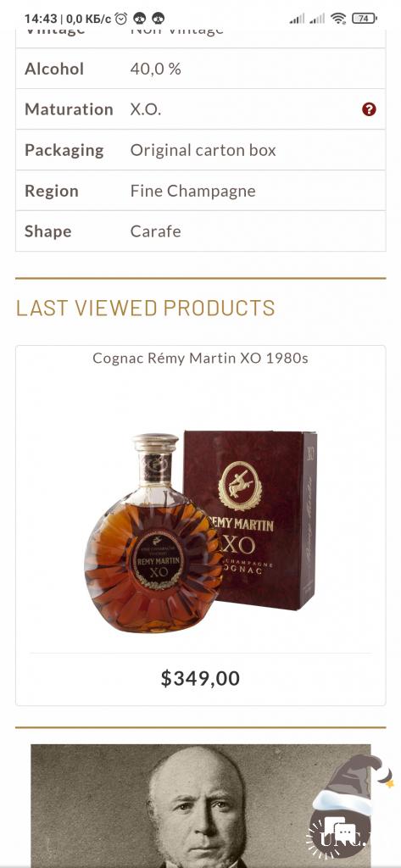Click the Last Viewed Products heading
401x868 pixels.
[145, 308]
